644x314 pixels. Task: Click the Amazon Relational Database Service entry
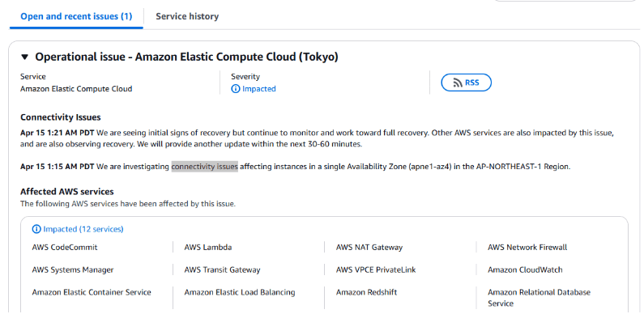pyautogui.click(x=540, y=298)
